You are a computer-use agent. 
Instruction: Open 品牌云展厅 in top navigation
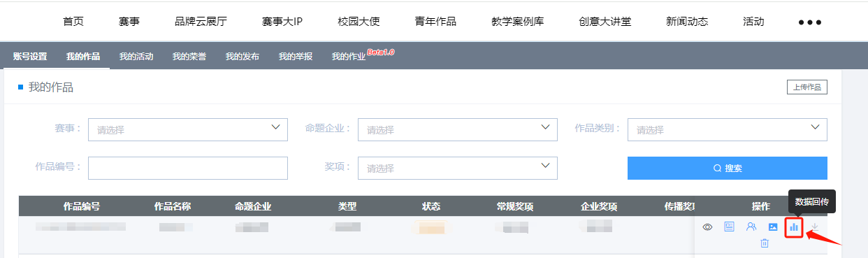point(201,22)
